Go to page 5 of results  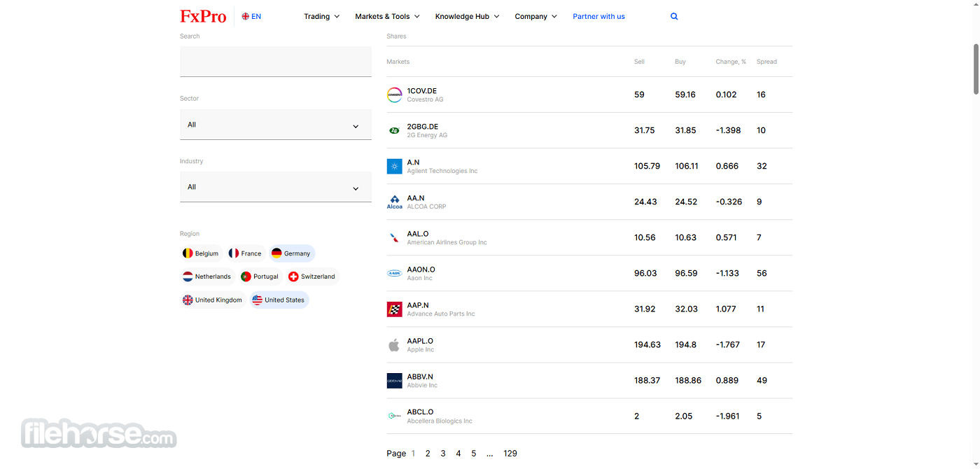474,454
